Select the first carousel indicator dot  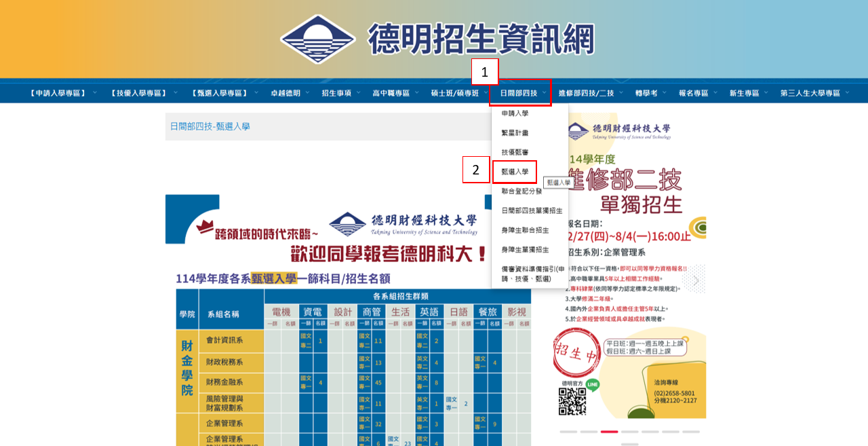[x=568, y=432]
